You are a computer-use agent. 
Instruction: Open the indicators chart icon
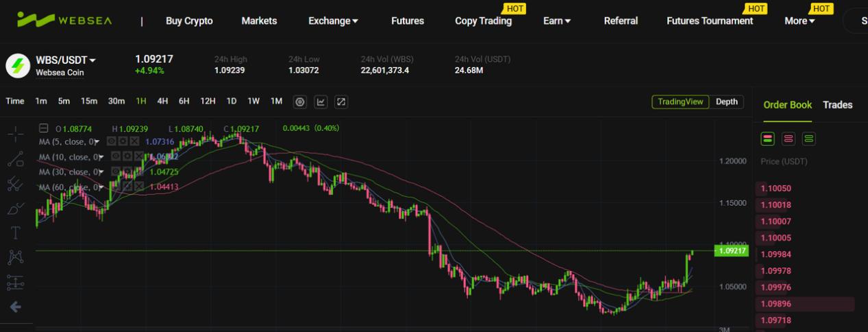click(x=320, y=102)
